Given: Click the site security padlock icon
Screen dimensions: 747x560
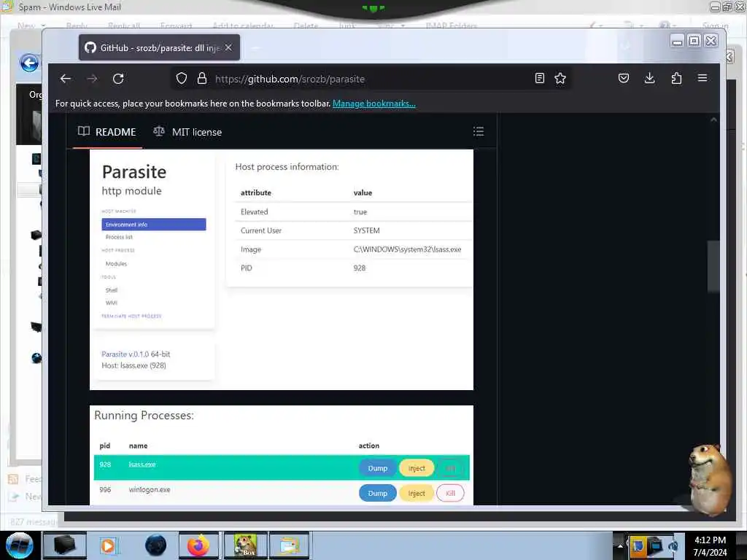Looking at the screenshot, I should 202,79.
